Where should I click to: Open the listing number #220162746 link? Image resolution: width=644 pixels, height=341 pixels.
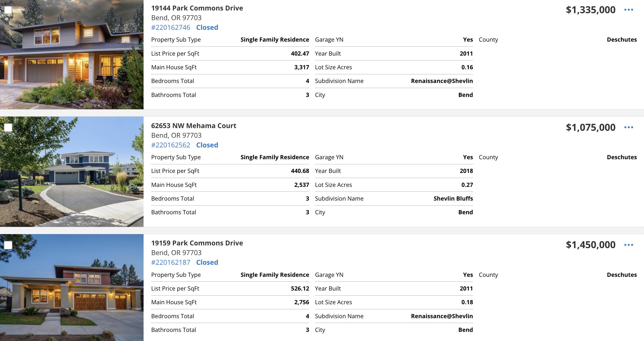[171, 27]
